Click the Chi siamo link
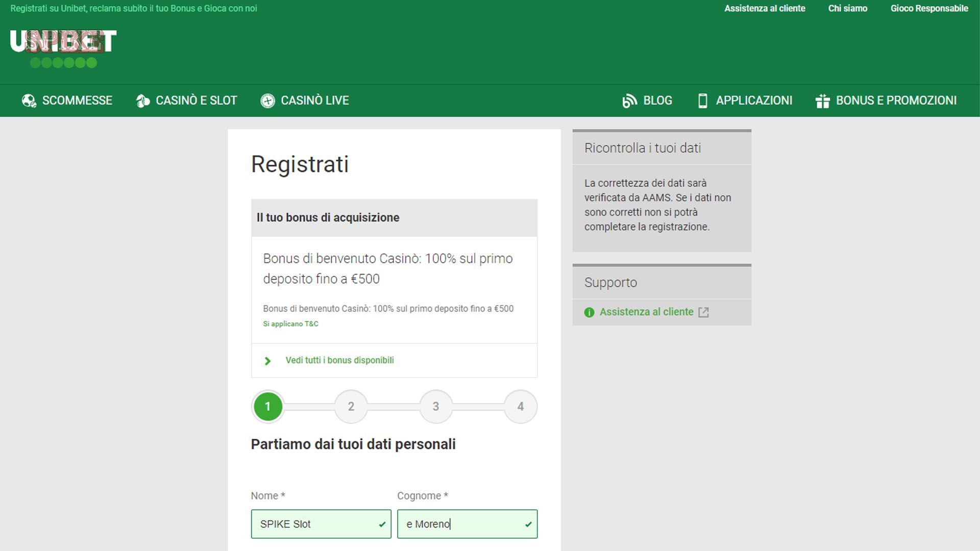 coord(848,8)
